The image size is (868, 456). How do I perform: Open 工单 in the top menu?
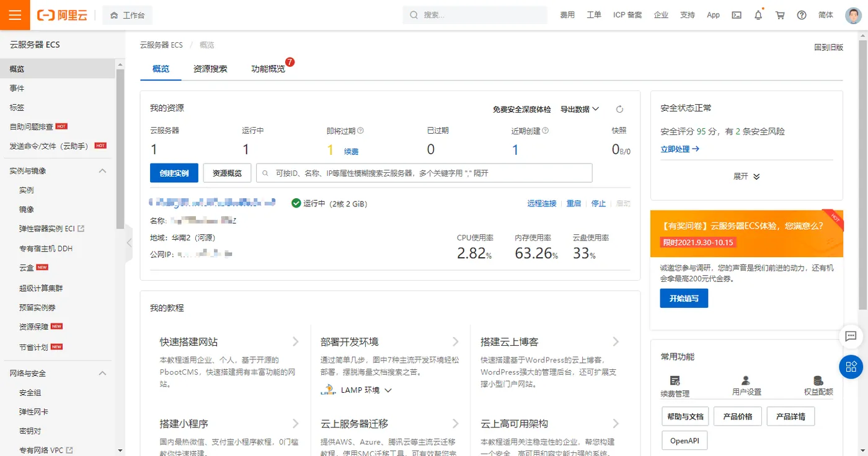point(594,15)
